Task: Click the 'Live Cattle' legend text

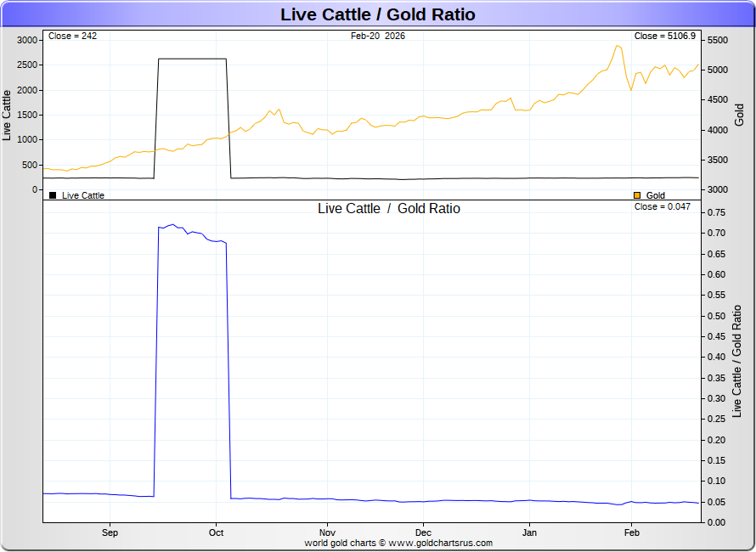Action: coord(83,195)
